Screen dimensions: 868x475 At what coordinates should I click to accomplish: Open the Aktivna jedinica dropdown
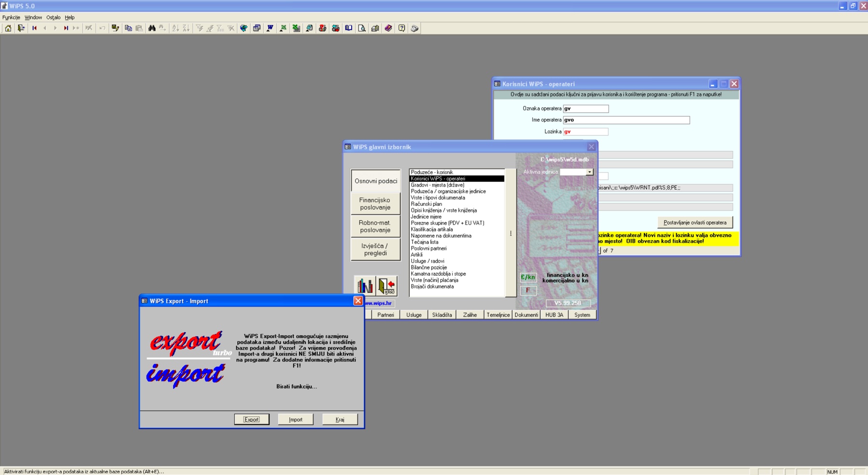(x=589, y=172)
